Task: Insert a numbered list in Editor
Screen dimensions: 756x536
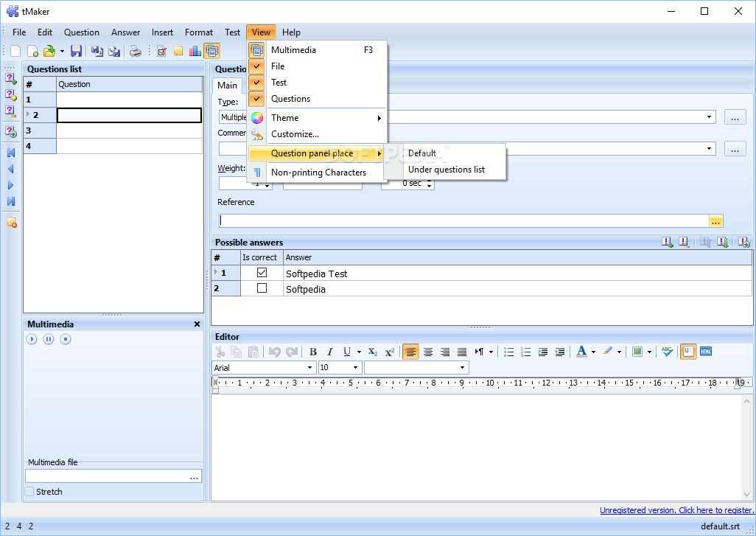Action: tap(525, 352)
